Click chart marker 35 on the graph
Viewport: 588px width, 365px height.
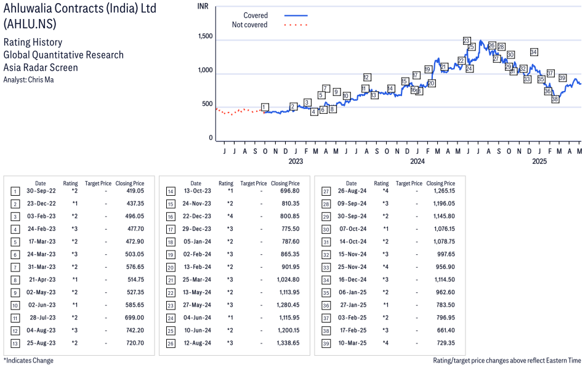541,79
